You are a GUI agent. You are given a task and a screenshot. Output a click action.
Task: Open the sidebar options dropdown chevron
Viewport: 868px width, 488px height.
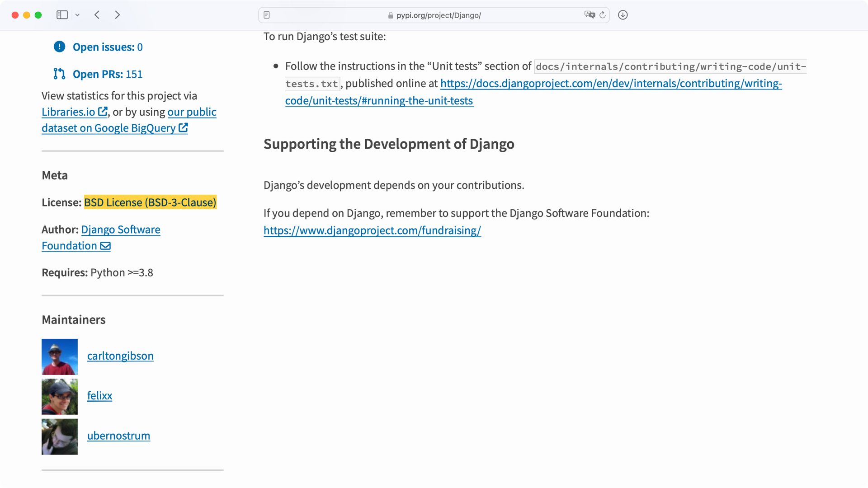pyautogui.click(x=77, y=15)
